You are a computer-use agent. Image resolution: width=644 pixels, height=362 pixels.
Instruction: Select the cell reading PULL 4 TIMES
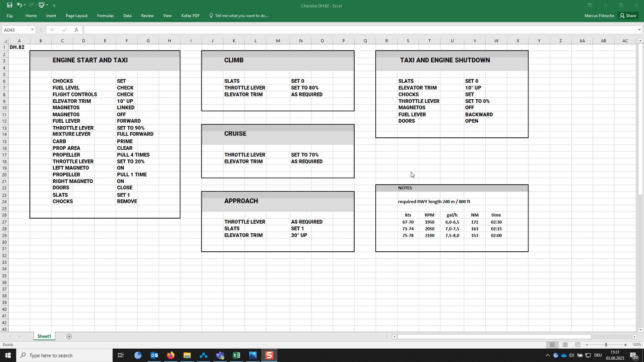point(133,155)
